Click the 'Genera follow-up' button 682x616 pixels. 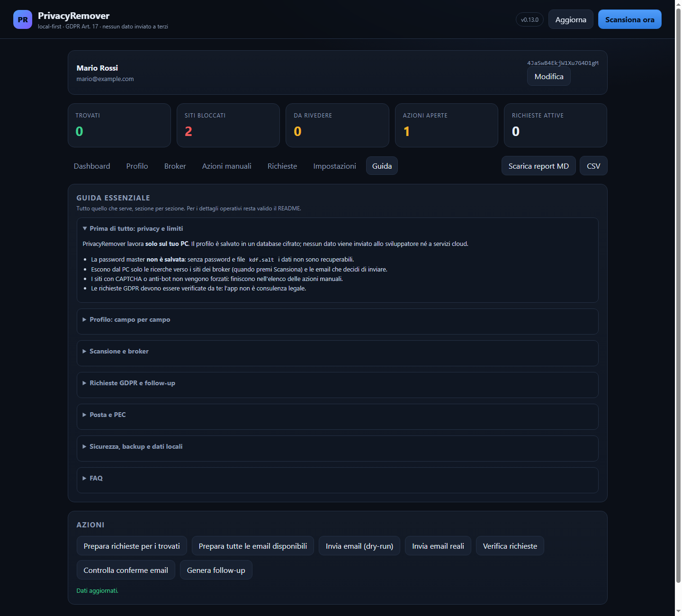coord(216,570)
